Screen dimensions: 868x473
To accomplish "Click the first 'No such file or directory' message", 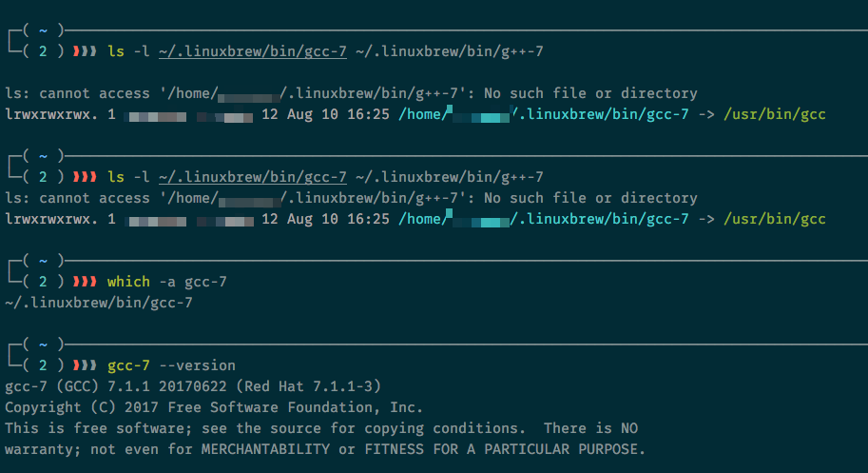I will pos(590,93).
